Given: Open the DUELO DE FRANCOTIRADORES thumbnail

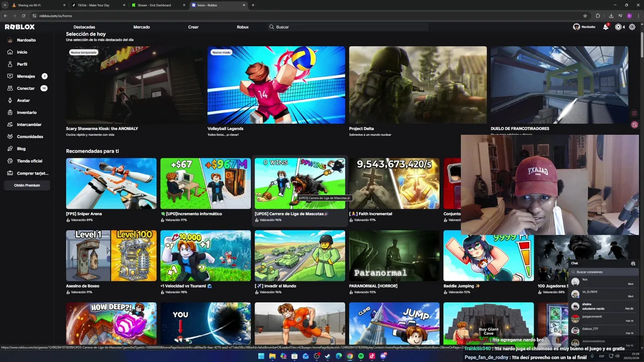Looking at the screenshot, I should pyautogui.click(x=559, y=85).
